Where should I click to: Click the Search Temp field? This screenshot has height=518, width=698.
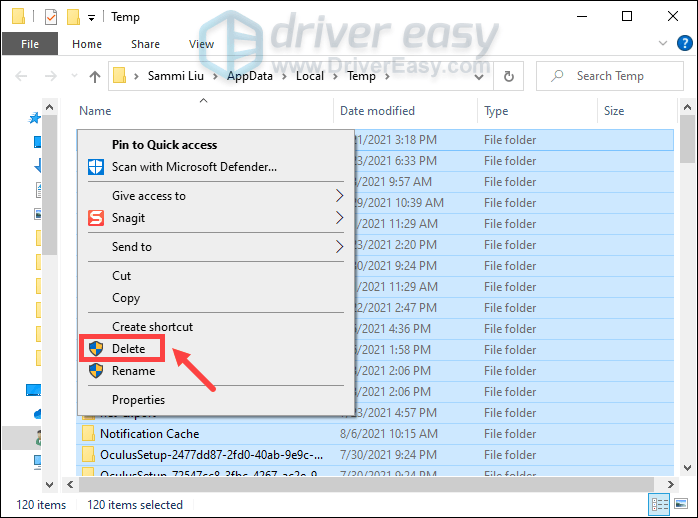pyautogui.click(x=609, y=76)
